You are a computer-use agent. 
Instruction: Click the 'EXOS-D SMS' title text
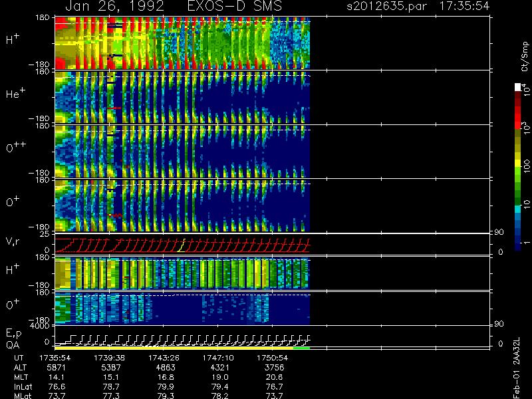click(x=235, y=6)
